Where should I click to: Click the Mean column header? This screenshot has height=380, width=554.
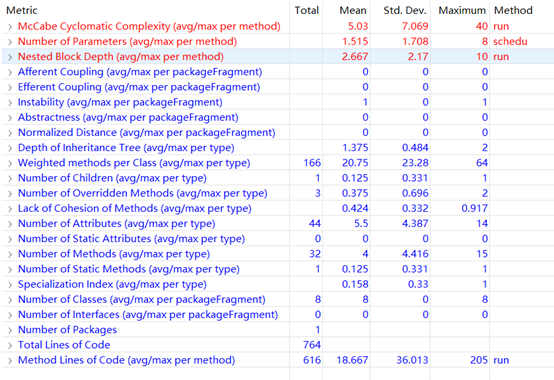(353, 10)
